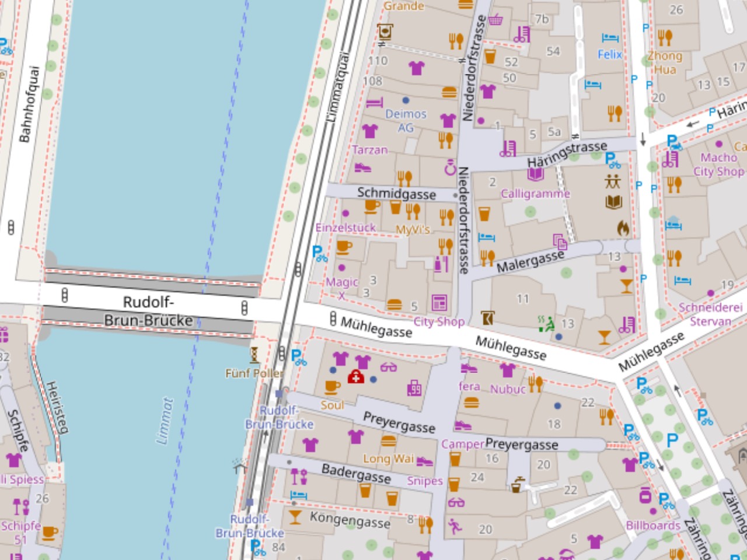Screen dimensions: 747x560
Task: Select the Nubuc shop label
Action: pyautogui.click(x=508, y=390)
